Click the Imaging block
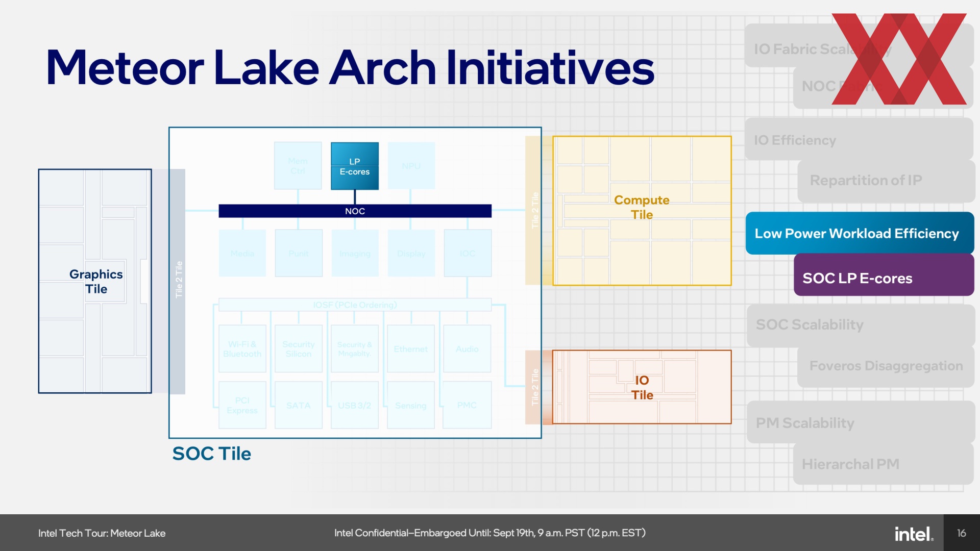The width and height of the screenshot is (980, 551). pos(355,253)
